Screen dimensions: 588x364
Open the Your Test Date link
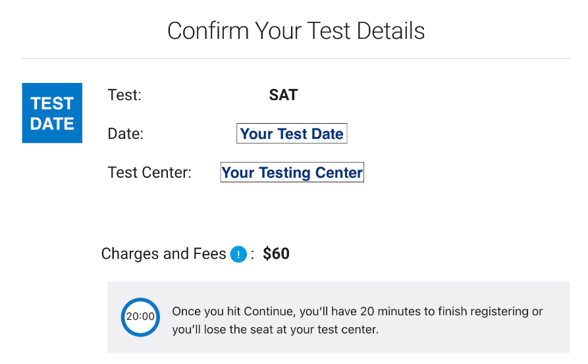[x=292, y=134]
